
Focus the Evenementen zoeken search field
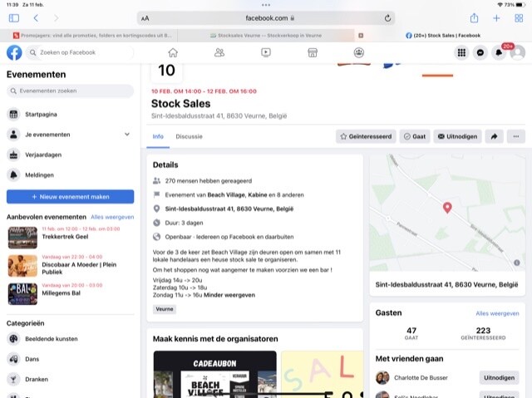(x=70, y=91)
